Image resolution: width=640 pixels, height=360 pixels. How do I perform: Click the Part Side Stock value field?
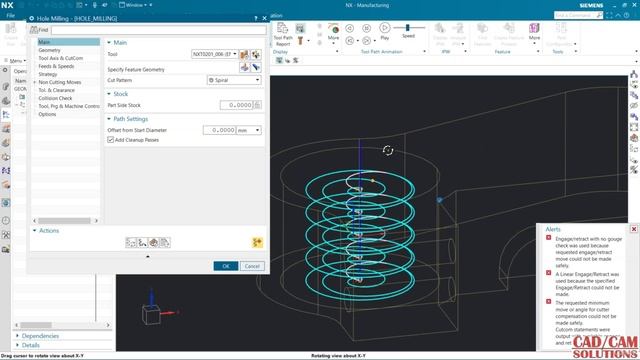tap(236, 105)
